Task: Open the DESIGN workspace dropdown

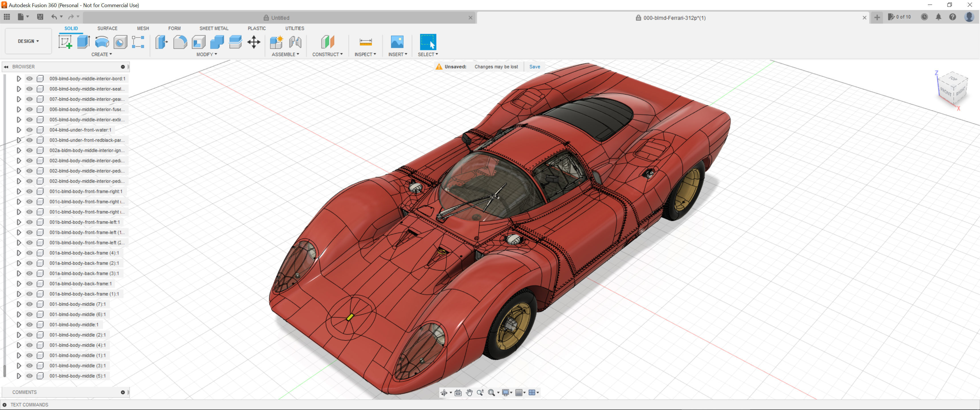Action: (28, 41)
